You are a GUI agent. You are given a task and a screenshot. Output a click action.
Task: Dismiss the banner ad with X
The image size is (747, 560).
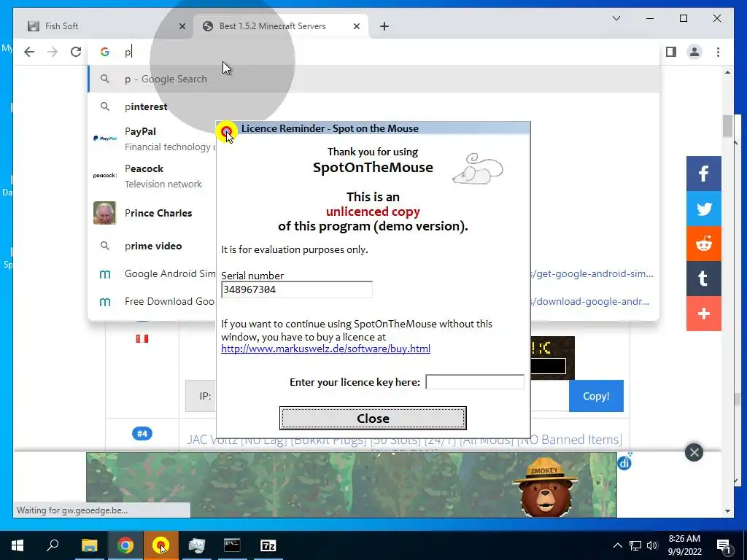click(x=694, y=452)
